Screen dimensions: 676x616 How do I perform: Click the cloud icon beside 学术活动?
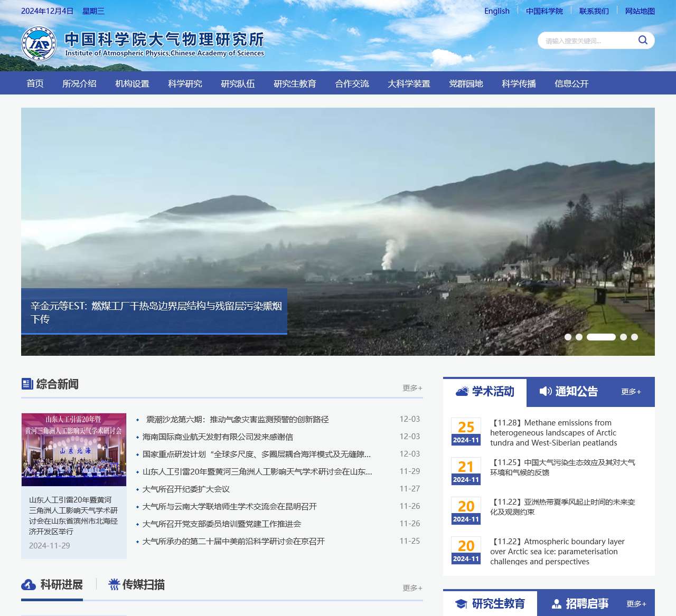click(x=462, y=391)
